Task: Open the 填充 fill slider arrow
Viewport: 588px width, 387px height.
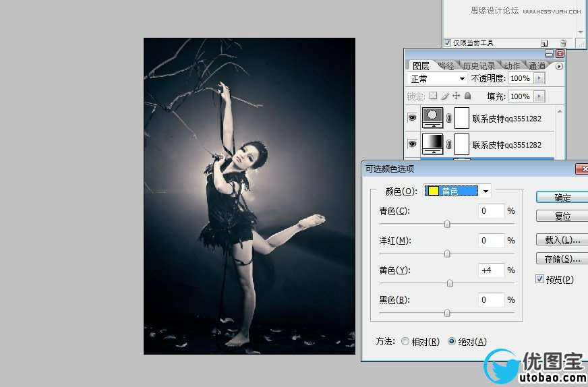Action: coord(539,96)
